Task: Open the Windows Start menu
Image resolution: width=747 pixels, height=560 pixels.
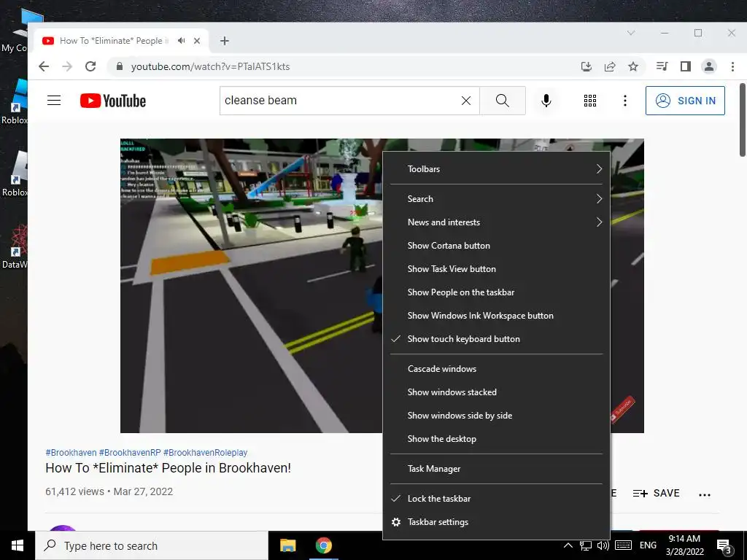Action: [18, 545]
